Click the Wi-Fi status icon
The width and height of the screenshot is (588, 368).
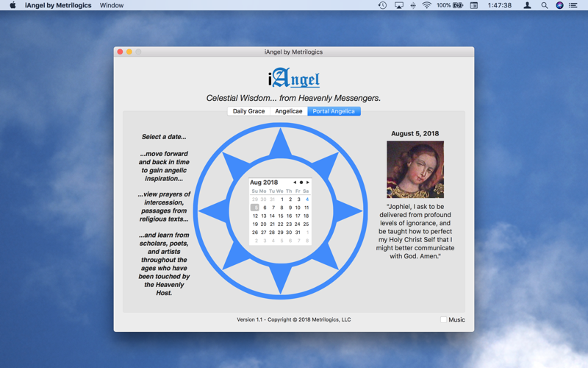pos(427,5)
